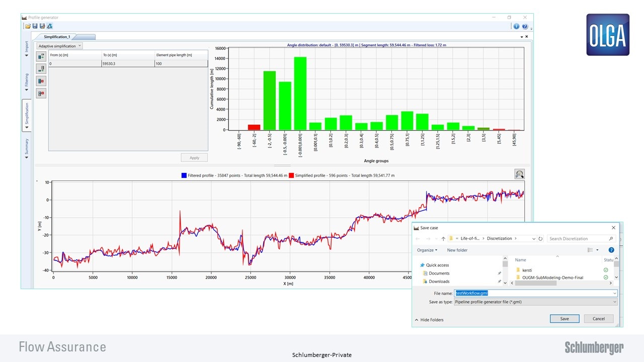Viewport: 644px width, 362px height.
Task: Click the status check icon for OUGM-SubModeling-Demo-Final
Action: (x=606, y=277)
